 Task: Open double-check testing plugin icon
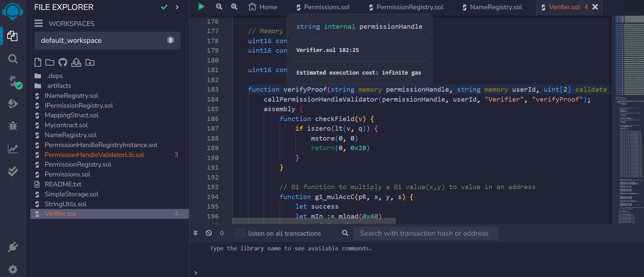pyautogui.click(x=13, y=171)
